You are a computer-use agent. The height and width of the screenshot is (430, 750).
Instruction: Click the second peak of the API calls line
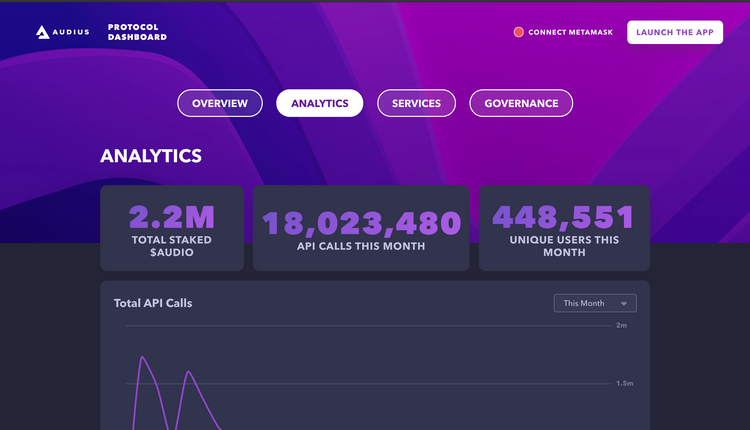tap(189, 372)
